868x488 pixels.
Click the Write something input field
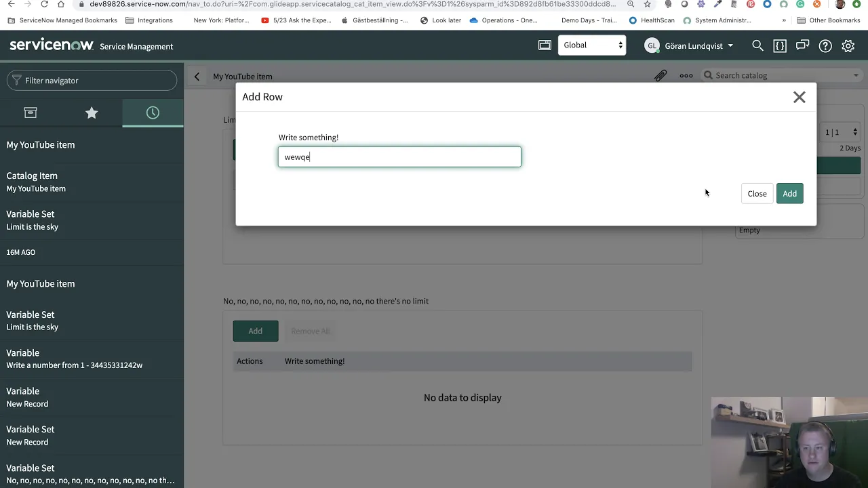click(x=399, y=157)
